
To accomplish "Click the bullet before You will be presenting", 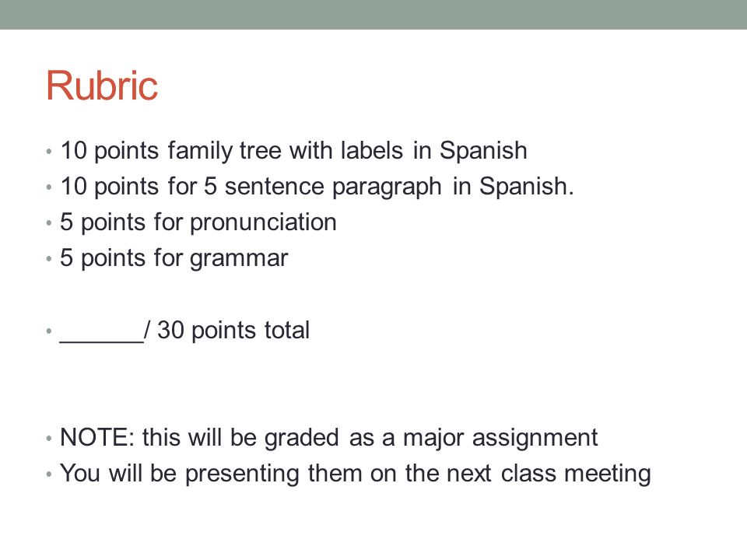I will [48, 474].
